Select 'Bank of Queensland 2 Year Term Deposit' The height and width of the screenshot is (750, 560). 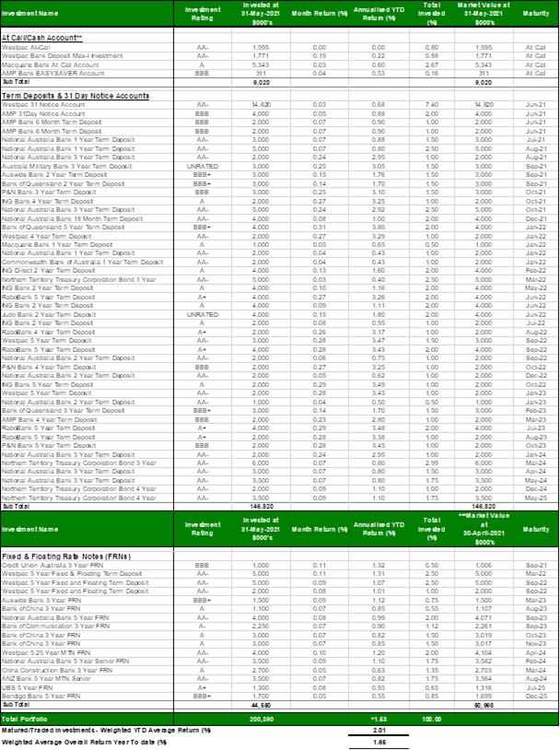(x=64, y=183)
